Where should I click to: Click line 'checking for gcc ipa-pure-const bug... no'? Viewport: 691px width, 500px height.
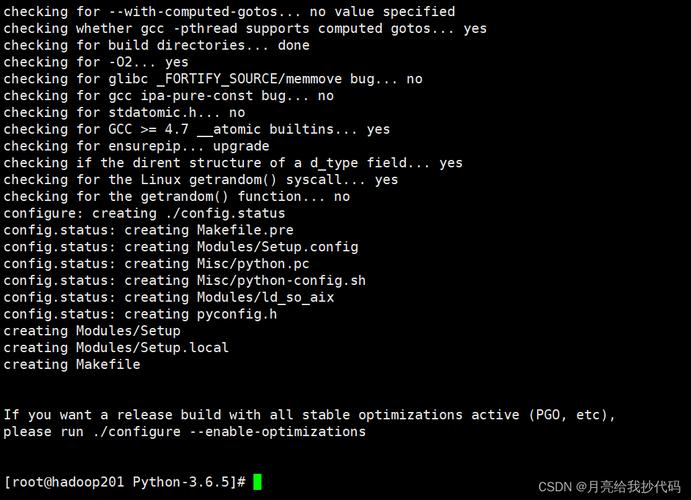pos(169,96)
